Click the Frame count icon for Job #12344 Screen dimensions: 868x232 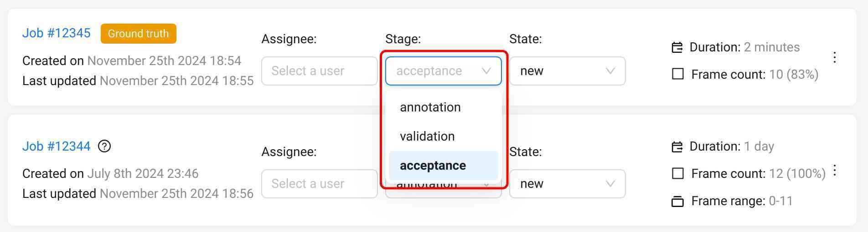tap(678, 173)
